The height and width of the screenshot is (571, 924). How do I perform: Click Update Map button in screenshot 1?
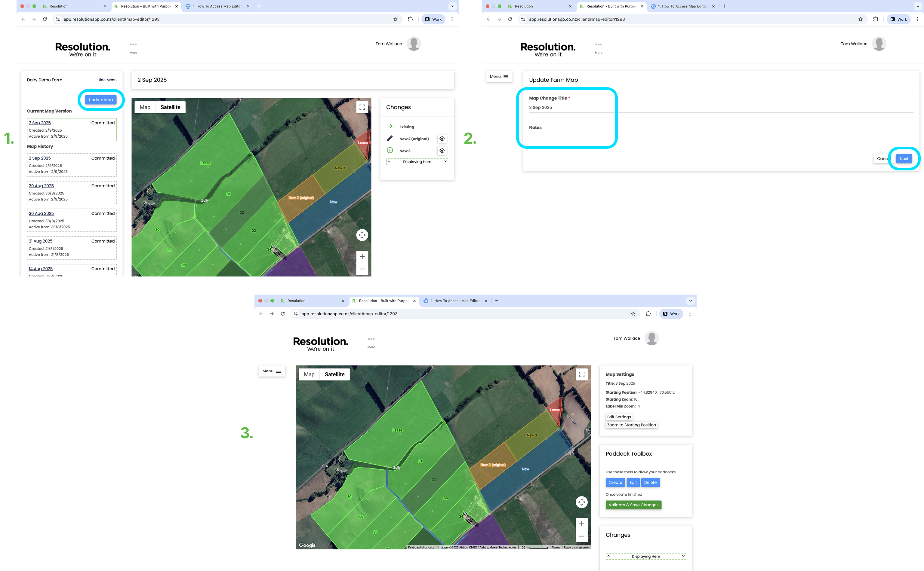pos(100,100)
